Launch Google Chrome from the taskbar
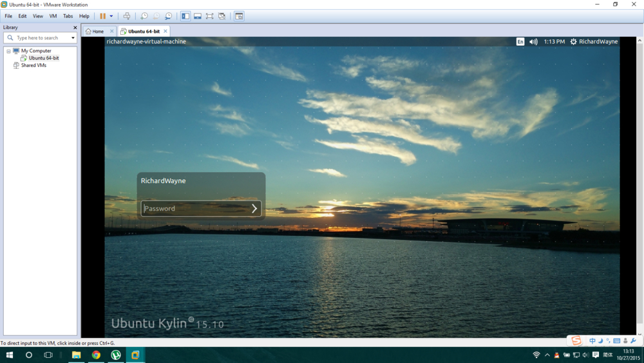 tap(96, 355)
